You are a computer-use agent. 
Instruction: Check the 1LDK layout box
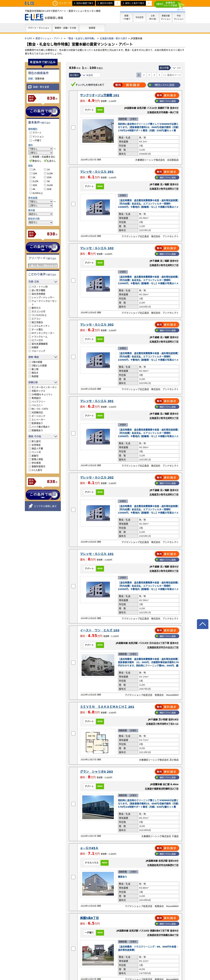tap(45, 173)
